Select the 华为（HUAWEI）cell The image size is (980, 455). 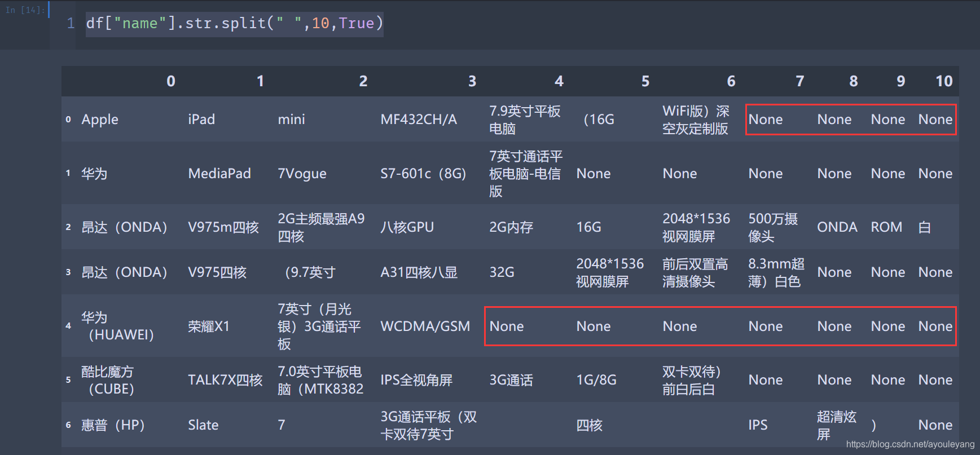click(117, 326)
